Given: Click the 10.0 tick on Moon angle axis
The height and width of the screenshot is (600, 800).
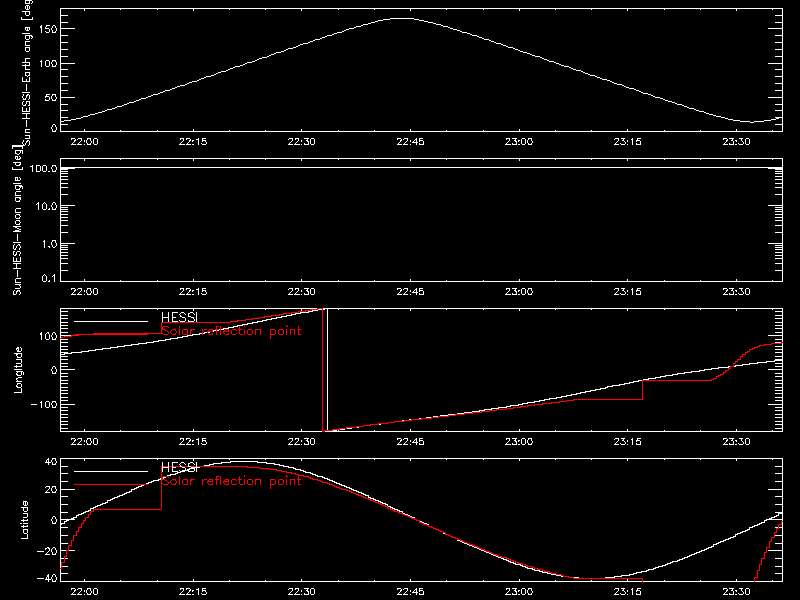Looking at the screenshot, I should (45, 206).
